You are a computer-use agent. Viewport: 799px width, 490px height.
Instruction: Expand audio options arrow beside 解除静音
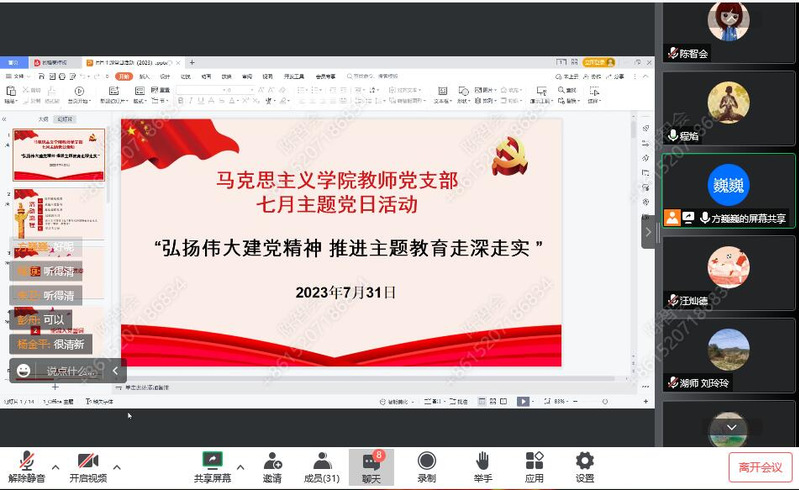click(55, 466)
